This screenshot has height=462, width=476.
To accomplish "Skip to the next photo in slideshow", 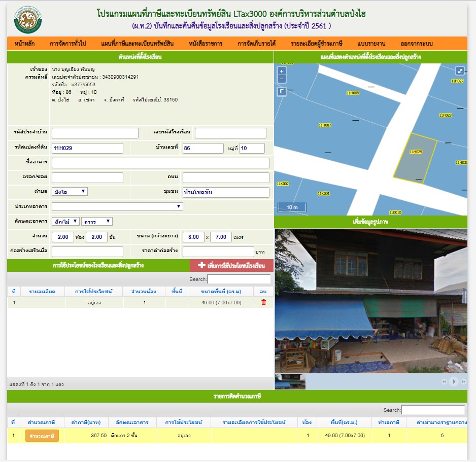I will (x=463, y=381).
